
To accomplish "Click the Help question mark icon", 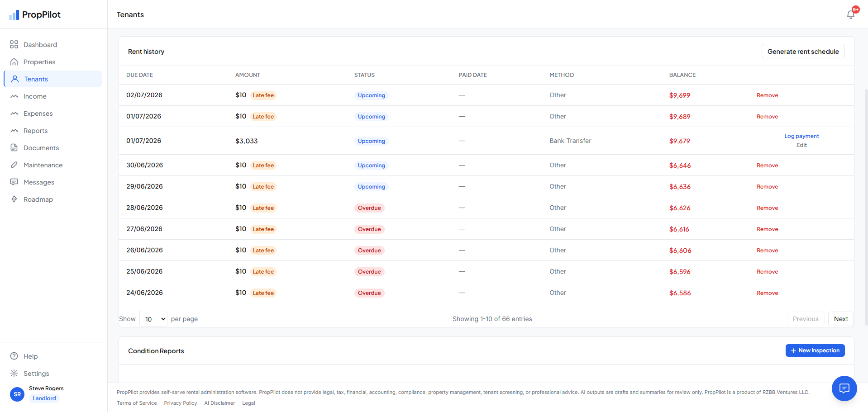I will 14,356.
